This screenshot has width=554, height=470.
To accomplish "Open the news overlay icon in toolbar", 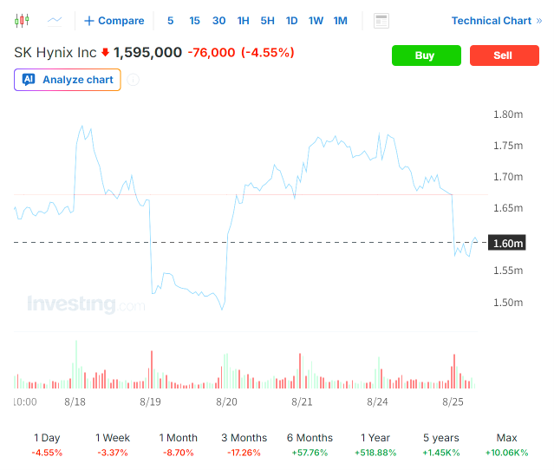I will [x=381, y=21].
